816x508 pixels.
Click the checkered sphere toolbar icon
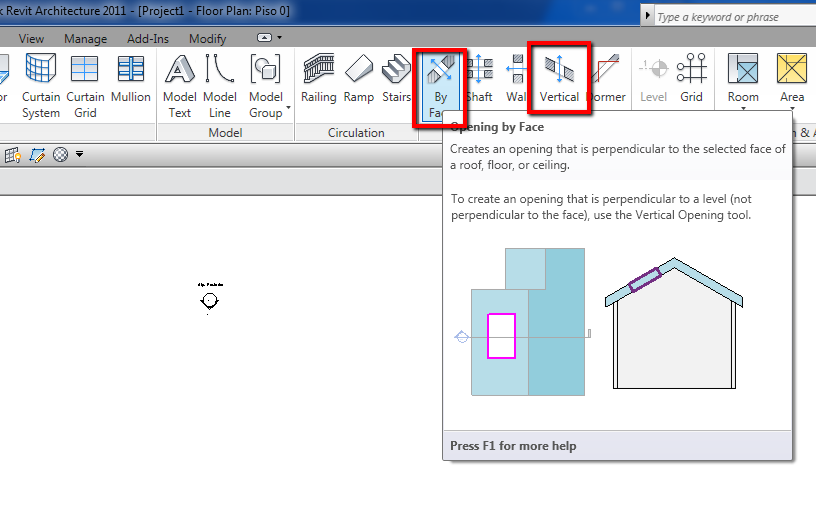60,155
